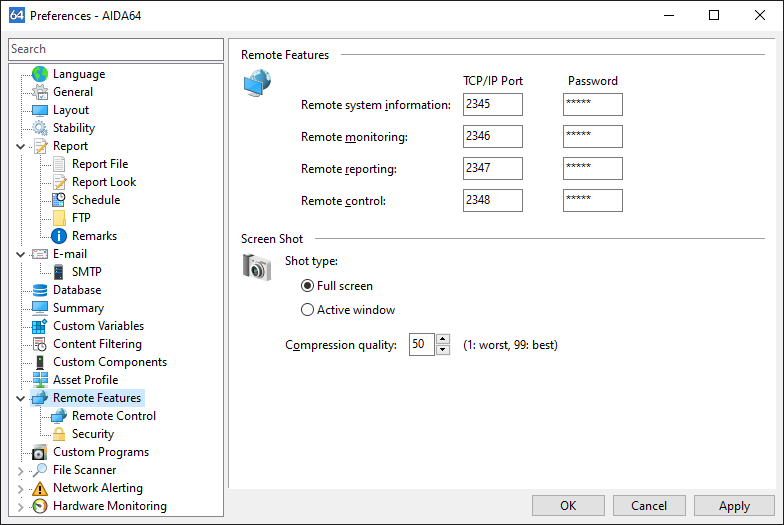Click the File Scanner magnifier icon
Viewport: 784px width, 525px height.
pyautogui.click(x=40, y=470)
